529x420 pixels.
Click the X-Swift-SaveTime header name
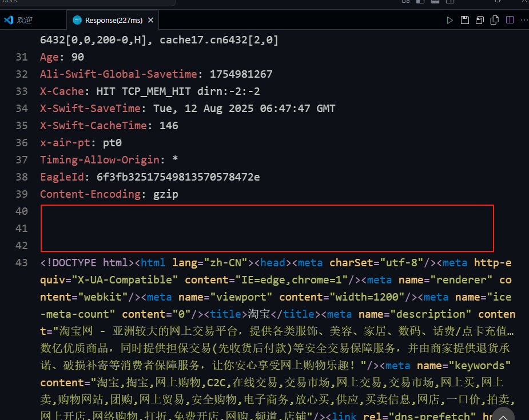click(90, 109)
